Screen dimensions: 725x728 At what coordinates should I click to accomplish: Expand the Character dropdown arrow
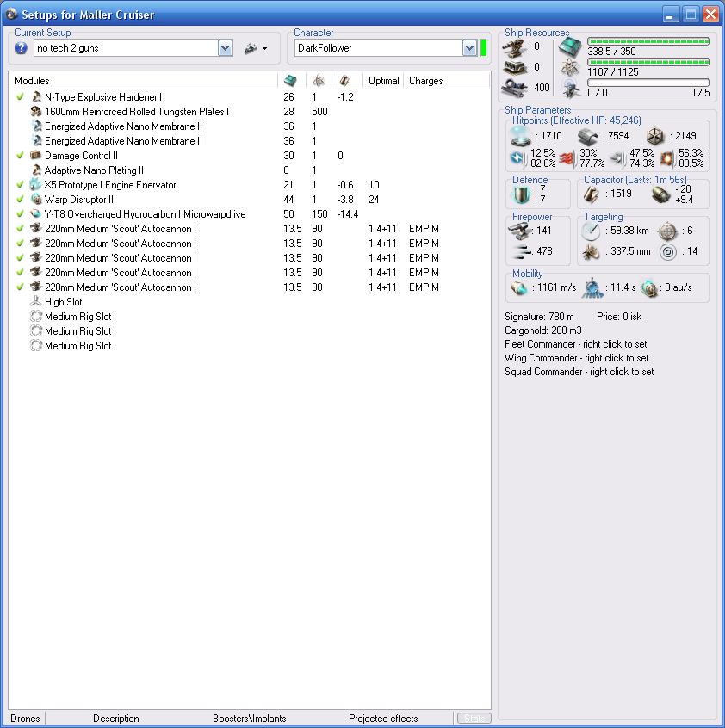pyautogui.click(x=469, y=48)
